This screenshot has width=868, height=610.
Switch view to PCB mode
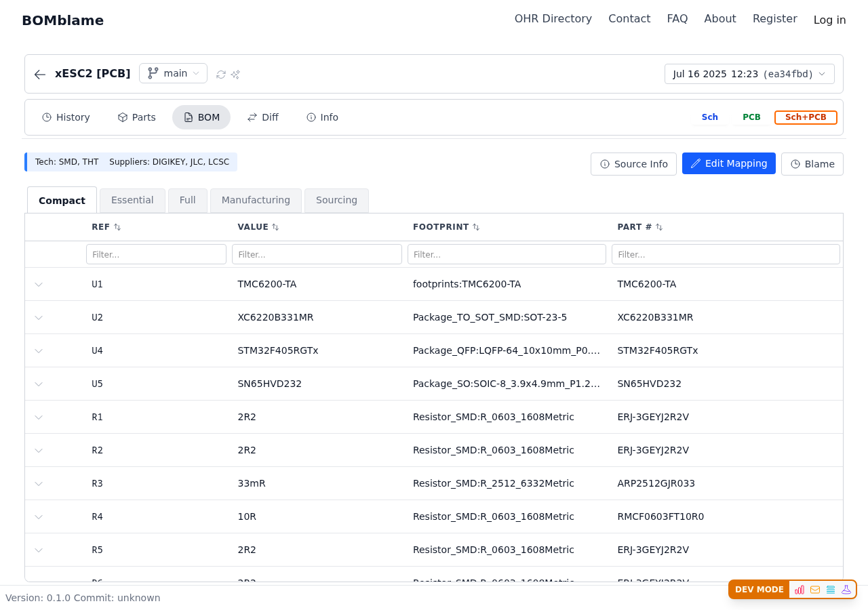click(x=751, y=117)
